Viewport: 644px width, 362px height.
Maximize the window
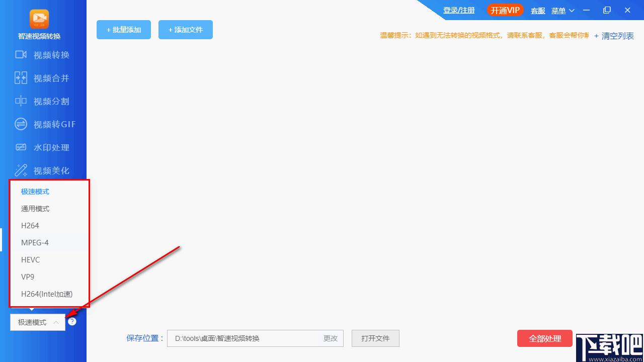(x=607, y=10)
